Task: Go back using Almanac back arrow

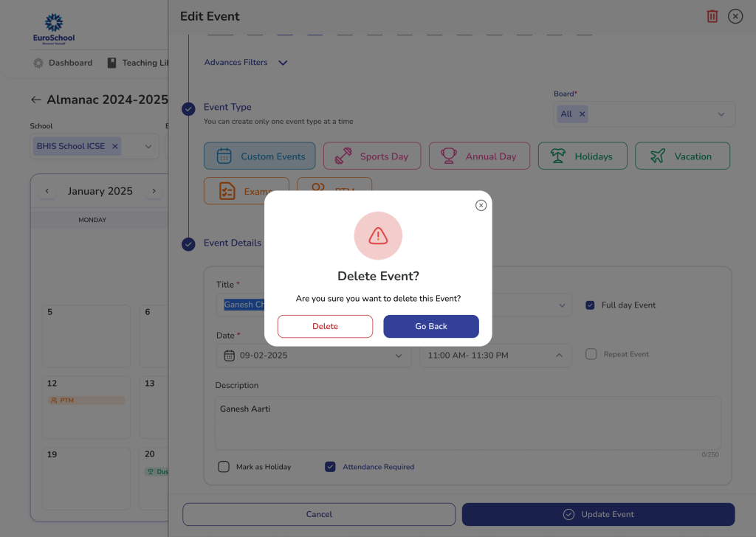Action: tap(35, 100)
